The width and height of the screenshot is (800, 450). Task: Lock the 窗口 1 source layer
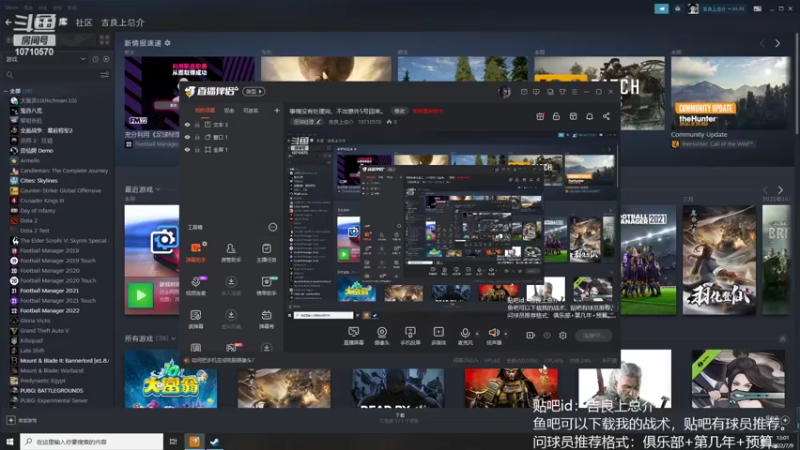(197, 137)
